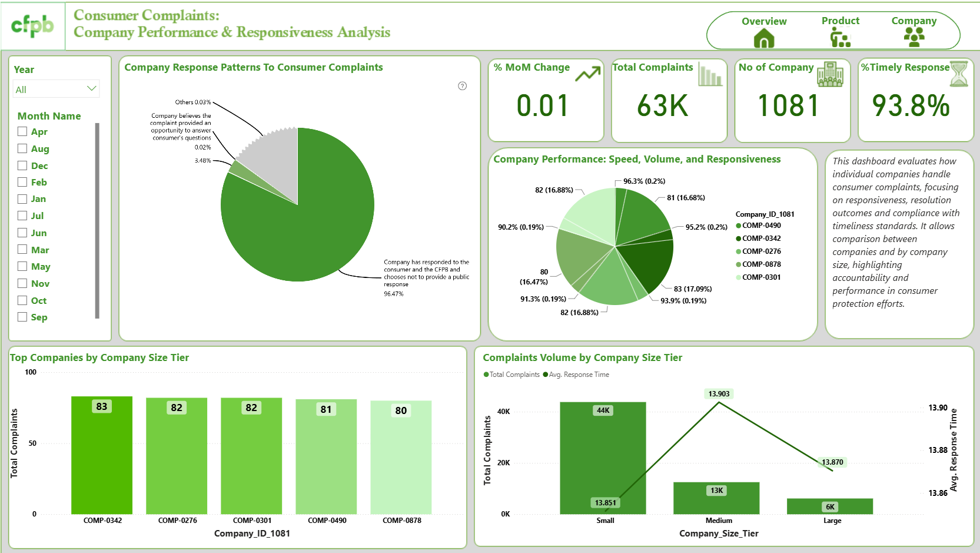The width and height of the screenshot is (980, 553).
Task: Click the 'Month Name' slicer header
Action: pos(49,116)
